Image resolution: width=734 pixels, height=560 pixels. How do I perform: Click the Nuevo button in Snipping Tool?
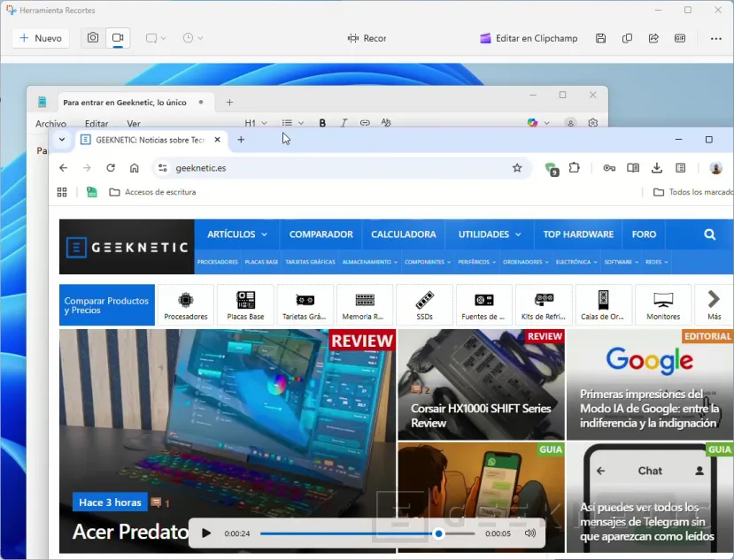pyautogui.click(x=39, y=38)
